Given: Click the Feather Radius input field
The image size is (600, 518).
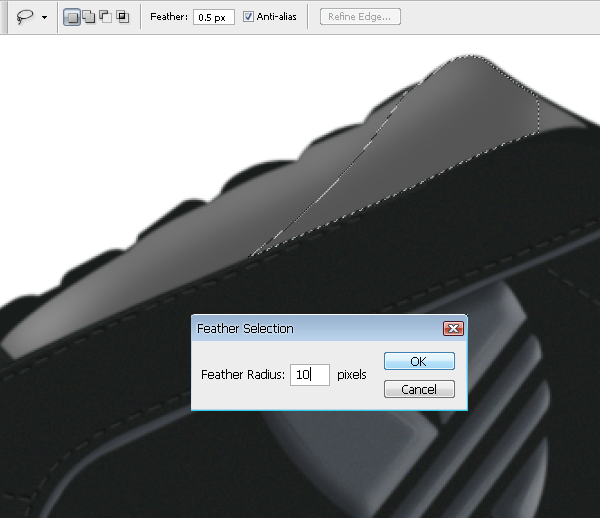Looking at the screenshot, I should pyautogui.click(x=310, y=375).
